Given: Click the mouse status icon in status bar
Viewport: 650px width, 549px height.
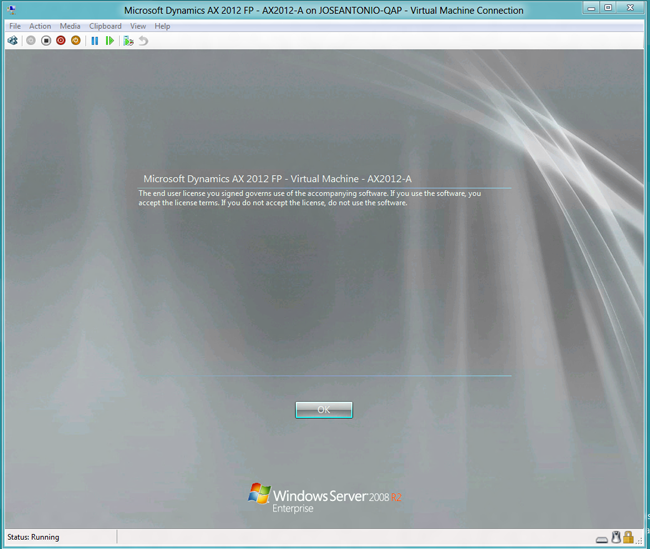Looking at the screenshot, I should 616,537.
